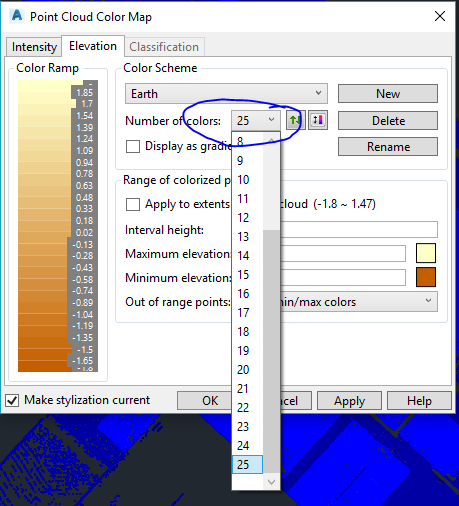
Task: Switch to the Intensity tab
Action: 34,47
